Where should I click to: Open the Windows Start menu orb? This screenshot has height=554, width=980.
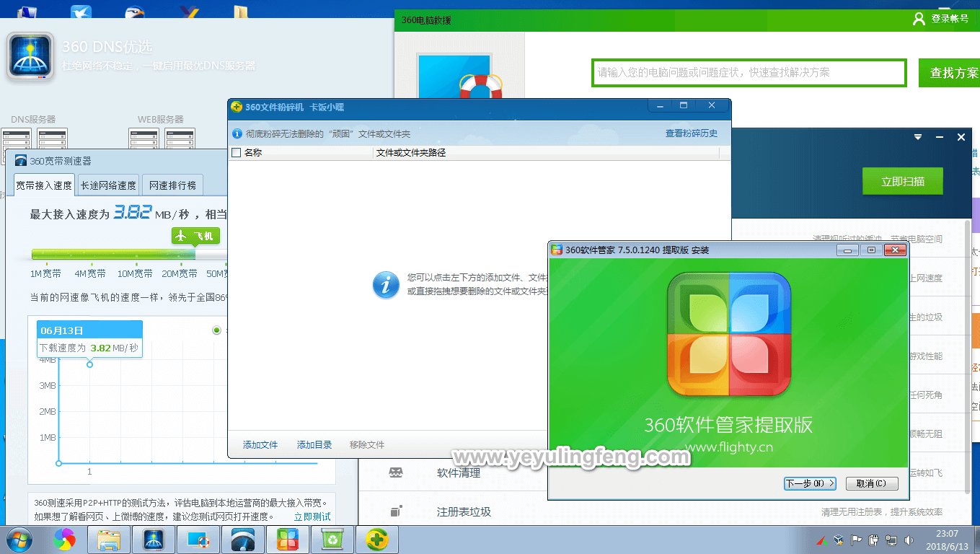[18, 540]
